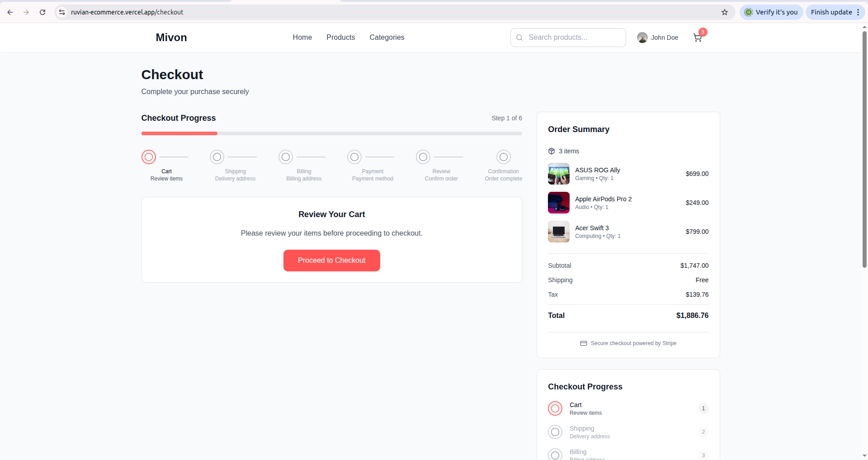Click the Shipping Free value

tap(702, 280)
